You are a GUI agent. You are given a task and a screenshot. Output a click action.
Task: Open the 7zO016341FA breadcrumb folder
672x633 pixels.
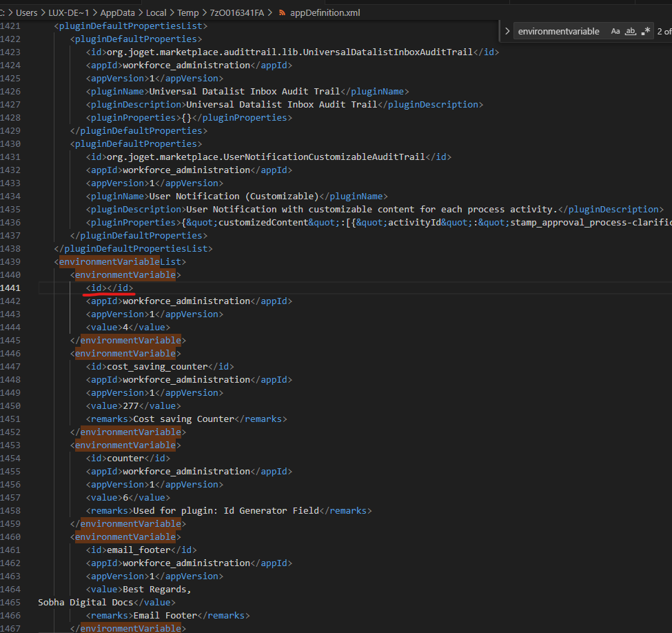238,13
